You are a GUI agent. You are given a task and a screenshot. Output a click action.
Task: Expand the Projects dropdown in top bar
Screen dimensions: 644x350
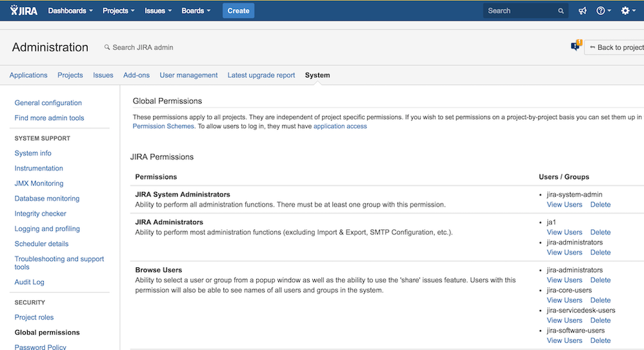pyautogui.click(x=118, y=11)
